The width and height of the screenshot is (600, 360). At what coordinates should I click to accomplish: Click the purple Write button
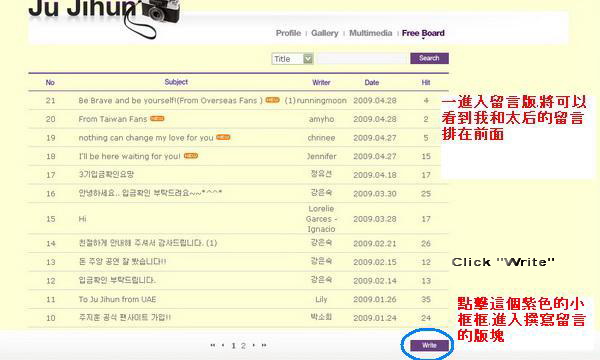[429, 345]
